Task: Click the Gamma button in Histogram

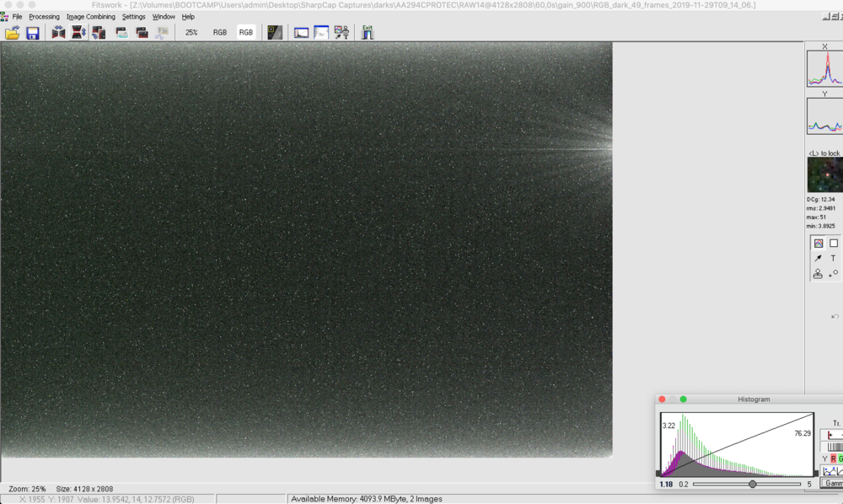Action: [x=832, y=483]
